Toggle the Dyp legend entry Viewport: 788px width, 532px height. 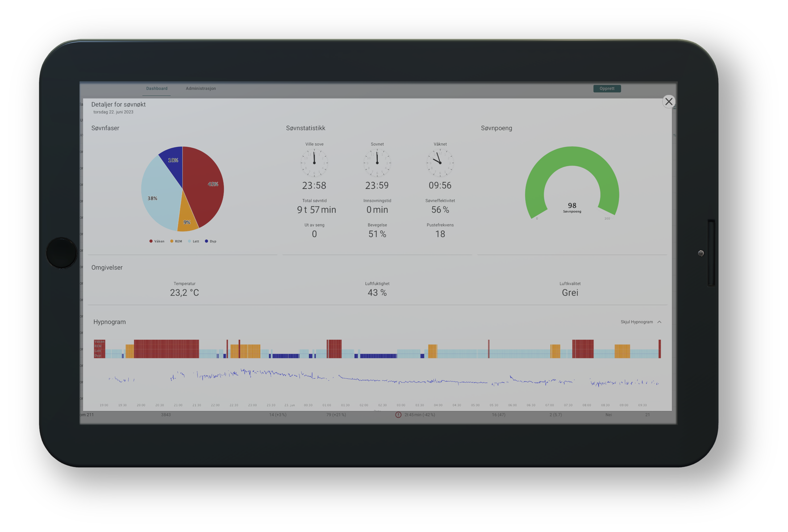tap(210, 241)
